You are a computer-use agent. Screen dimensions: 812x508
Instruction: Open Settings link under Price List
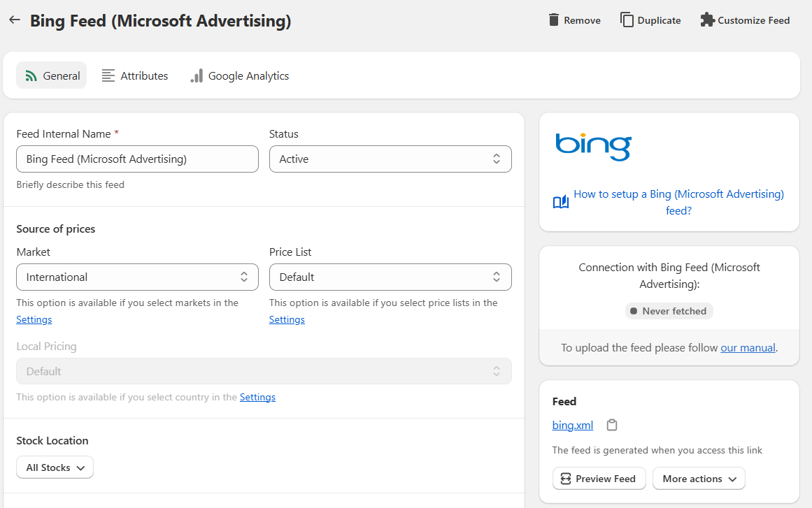(x=287, y=319)
